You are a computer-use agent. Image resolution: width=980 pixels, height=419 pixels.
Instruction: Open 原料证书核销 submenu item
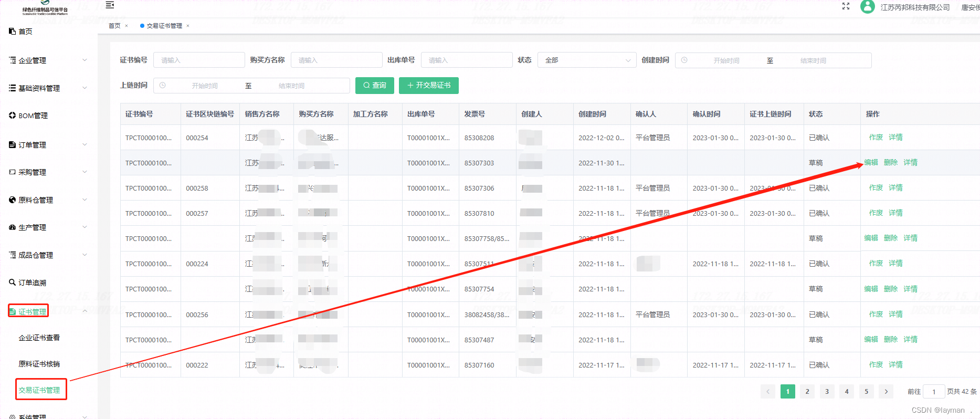pos(39,364)
